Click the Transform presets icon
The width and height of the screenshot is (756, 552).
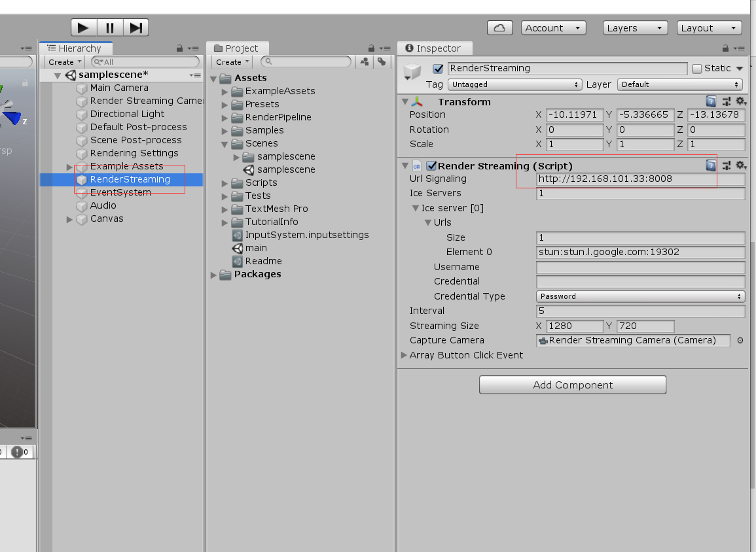(728, 102)
